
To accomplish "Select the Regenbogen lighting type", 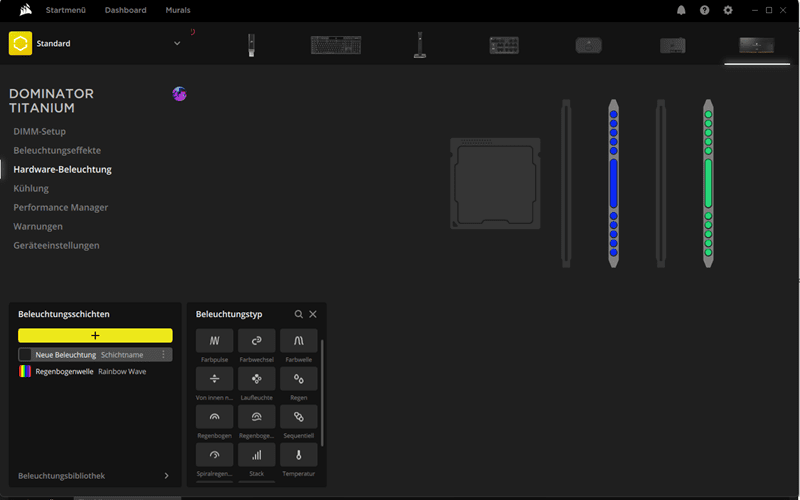I will [214, 417].
